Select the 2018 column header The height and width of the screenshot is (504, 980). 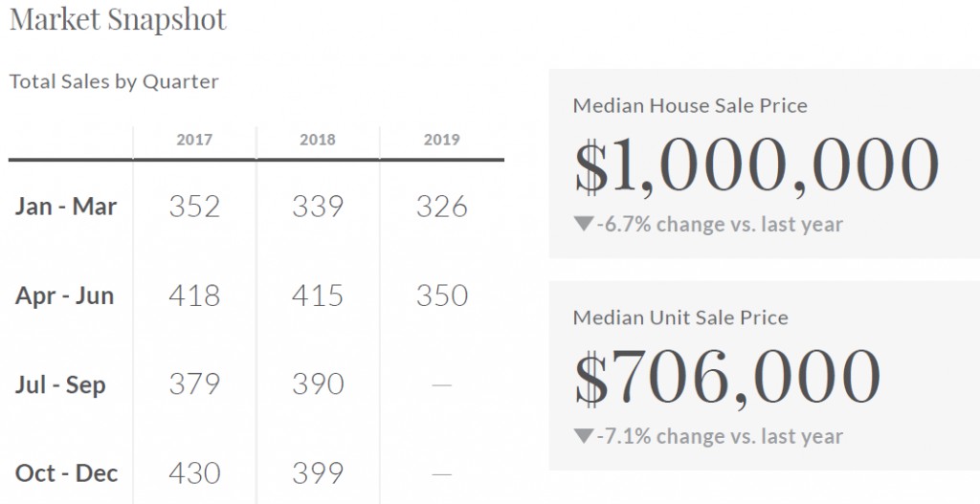coord(318,140)
